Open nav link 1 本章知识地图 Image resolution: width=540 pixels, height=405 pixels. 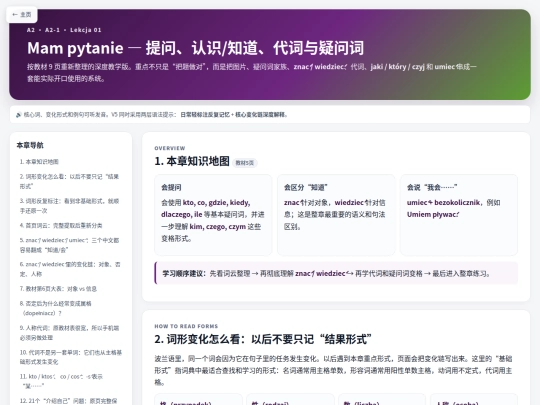coord(39,162)
